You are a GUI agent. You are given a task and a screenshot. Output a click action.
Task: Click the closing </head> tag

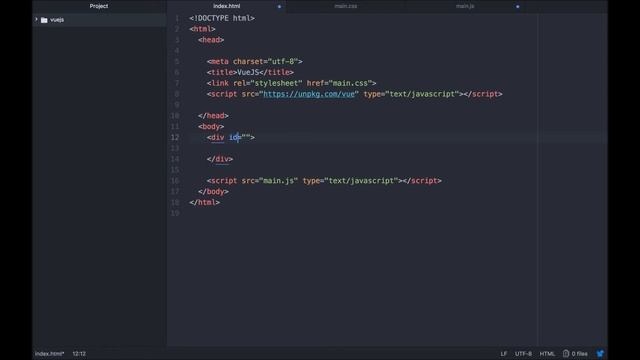click(213, 116)
